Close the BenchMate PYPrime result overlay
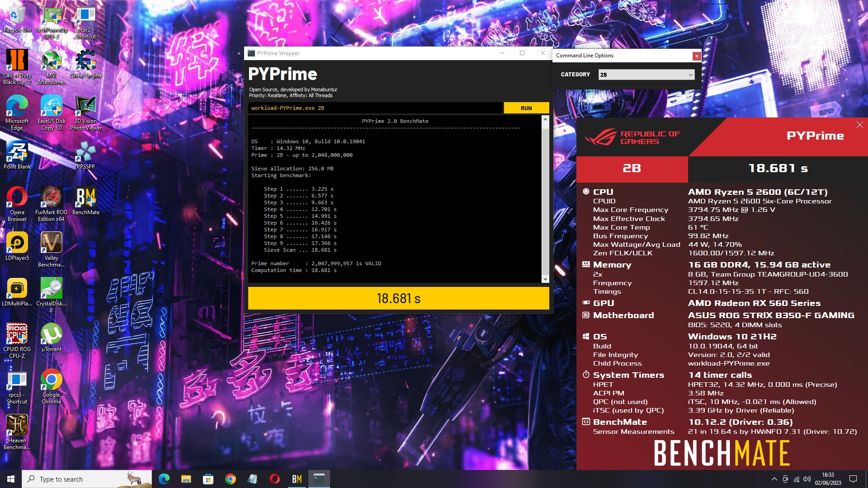The height and width of the screenshot is (488, 868). [859, 125]
